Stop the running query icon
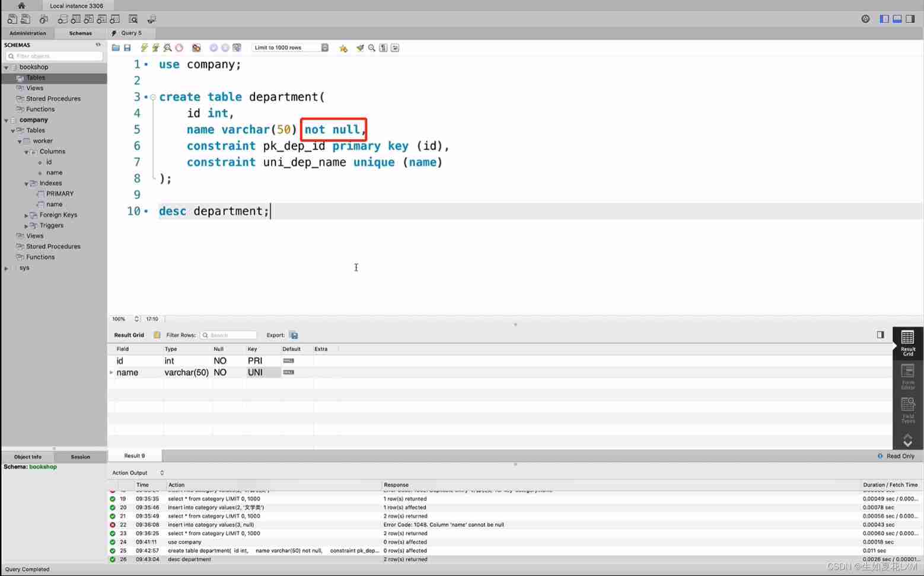The image size is (924, 576). [x=179, y=47]
